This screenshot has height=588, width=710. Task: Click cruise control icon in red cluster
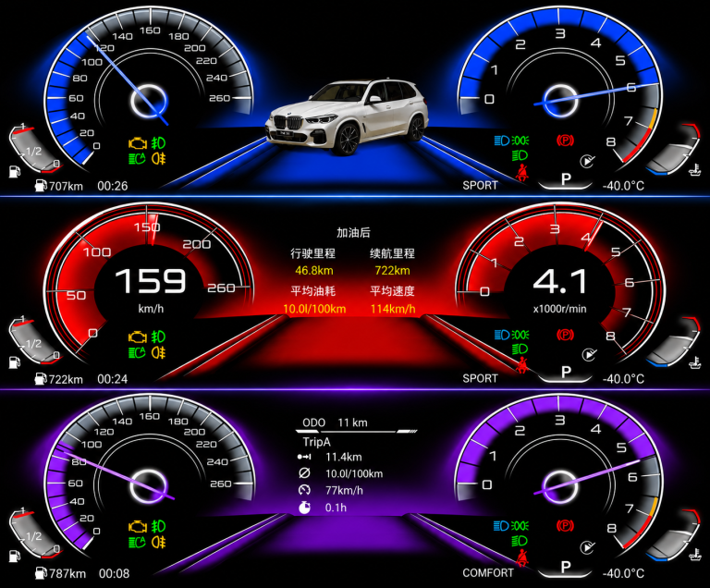(x=589, y=355)
